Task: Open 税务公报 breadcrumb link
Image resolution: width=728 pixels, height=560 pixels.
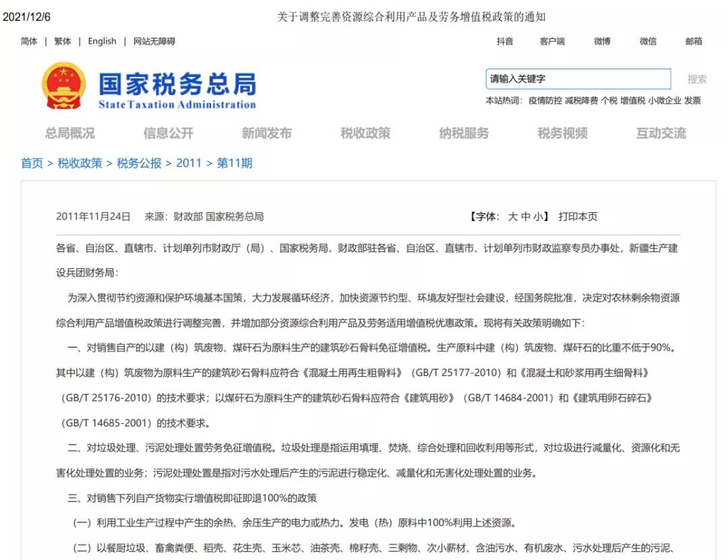Action: 139,163
